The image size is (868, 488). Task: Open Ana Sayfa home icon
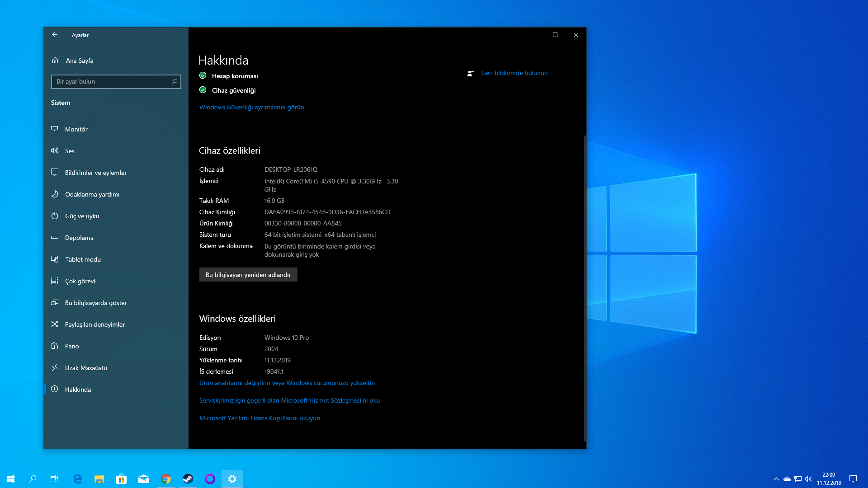tap(55, 61)
